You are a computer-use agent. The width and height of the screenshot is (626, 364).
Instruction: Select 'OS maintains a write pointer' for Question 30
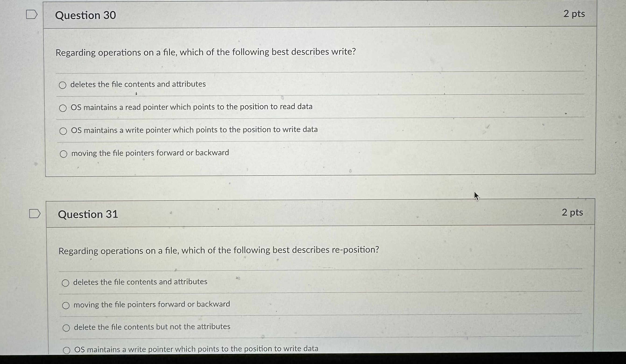[x=64, y=131]
